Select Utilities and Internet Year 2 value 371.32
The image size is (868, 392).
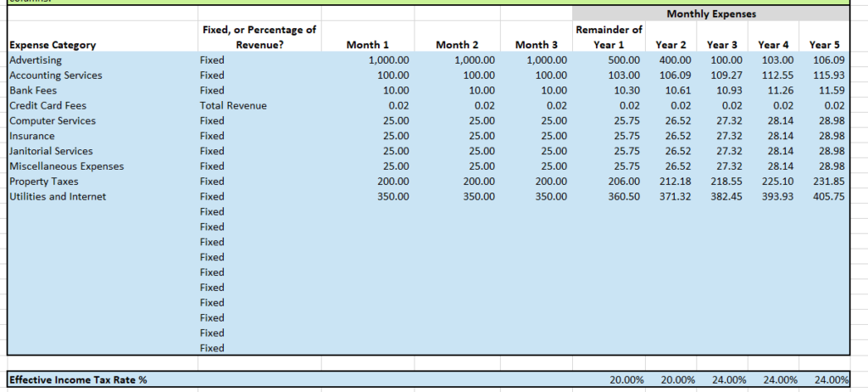pyautogui.click(x=675, y=196)
